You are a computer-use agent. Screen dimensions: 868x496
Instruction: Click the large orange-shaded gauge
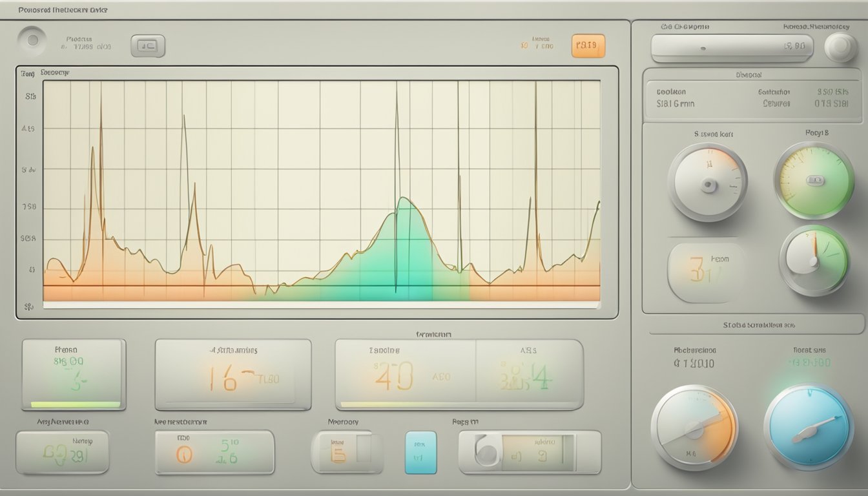click(694, 428)
